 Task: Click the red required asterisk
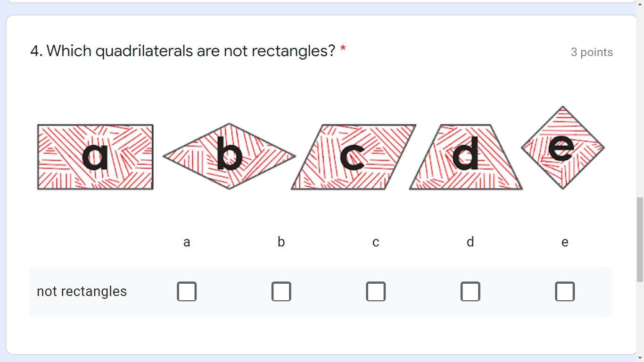coord(343,49)
